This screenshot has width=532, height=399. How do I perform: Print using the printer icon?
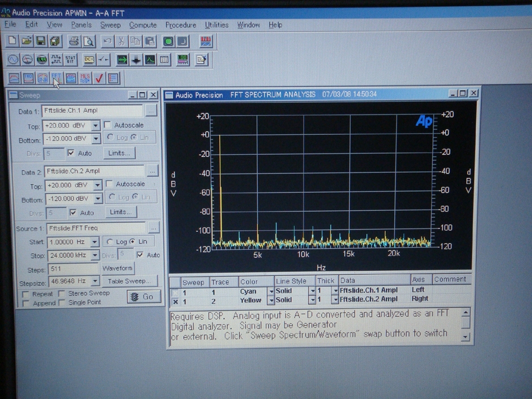(x=74, y=41)
